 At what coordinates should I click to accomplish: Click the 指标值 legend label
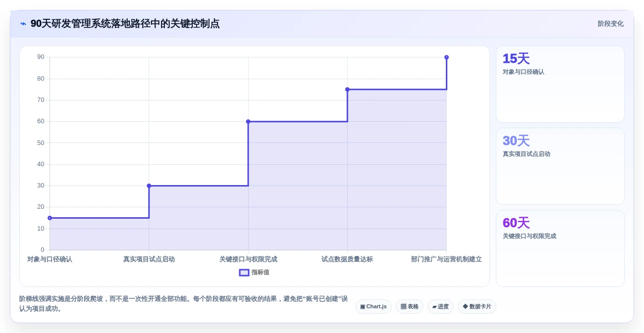point(261,273)
